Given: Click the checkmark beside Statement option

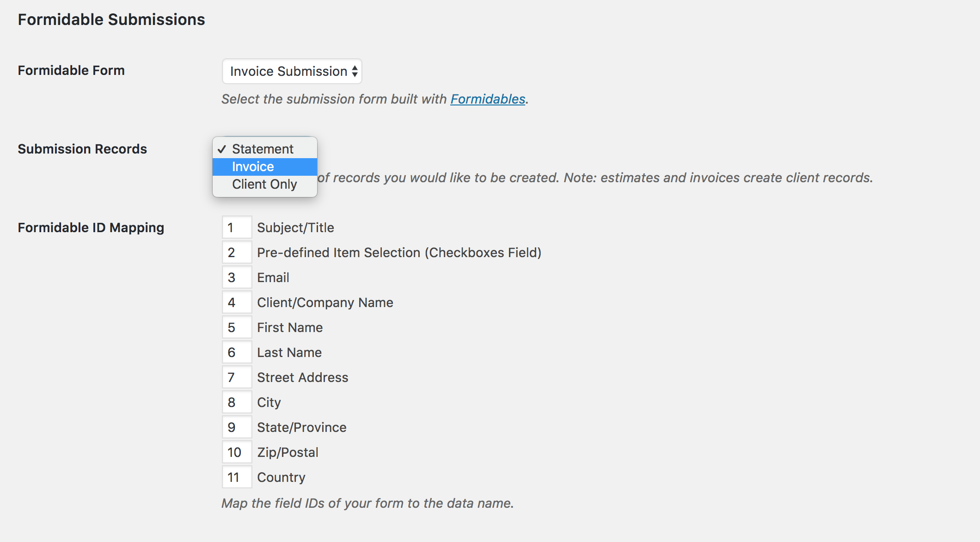Looking at the screenshot, I should click(x=222, y=149).
